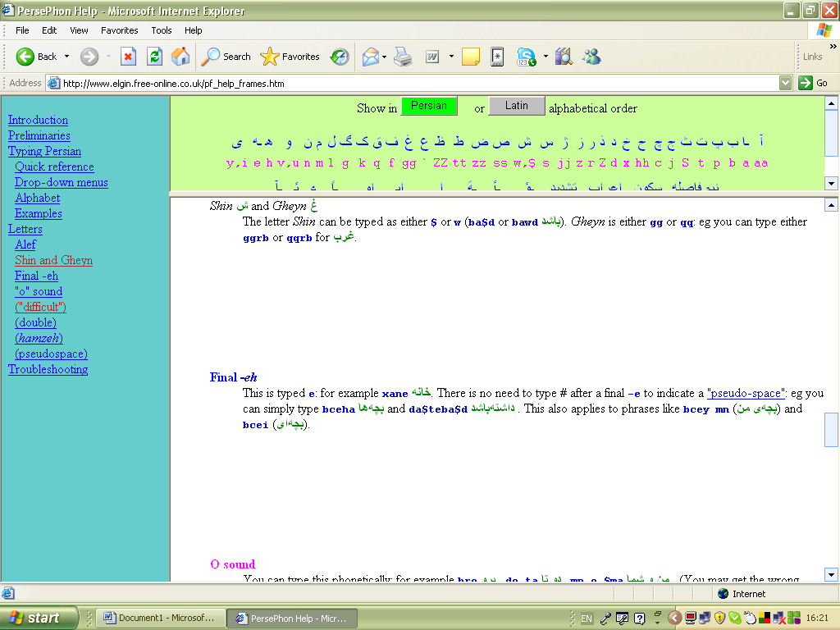Open the Edit menu

coord(49,30)
